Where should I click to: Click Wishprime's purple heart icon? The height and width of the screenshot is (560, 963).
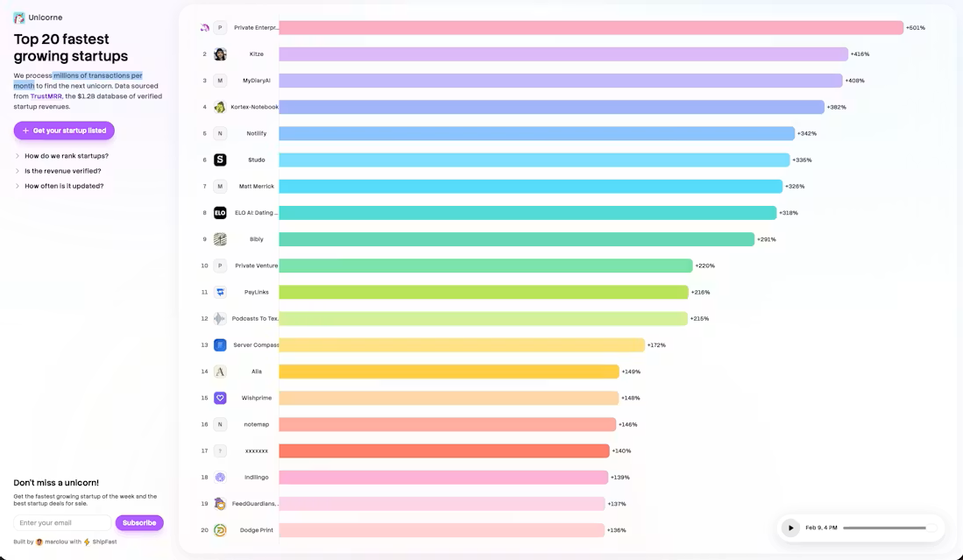[220, 398]
